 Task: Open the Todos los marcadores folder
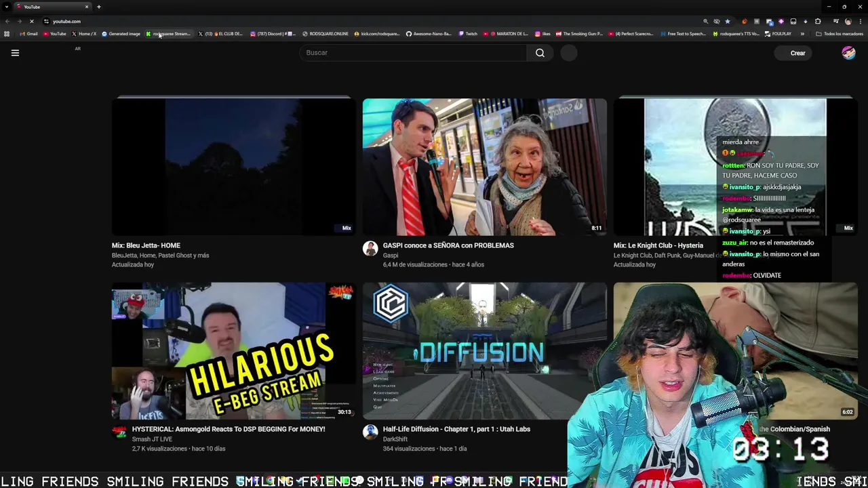pyautogui.click(x=840, y=34)
